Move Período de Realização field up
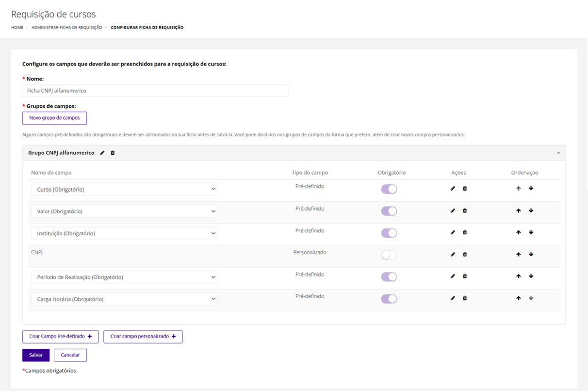 519,276
